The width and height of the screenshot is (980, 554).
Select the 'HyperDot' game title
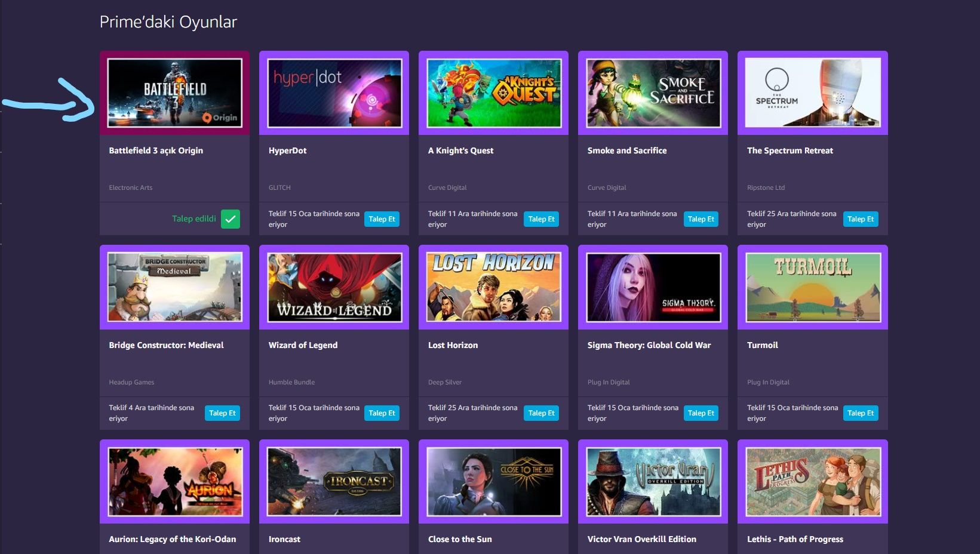point(287,150)
